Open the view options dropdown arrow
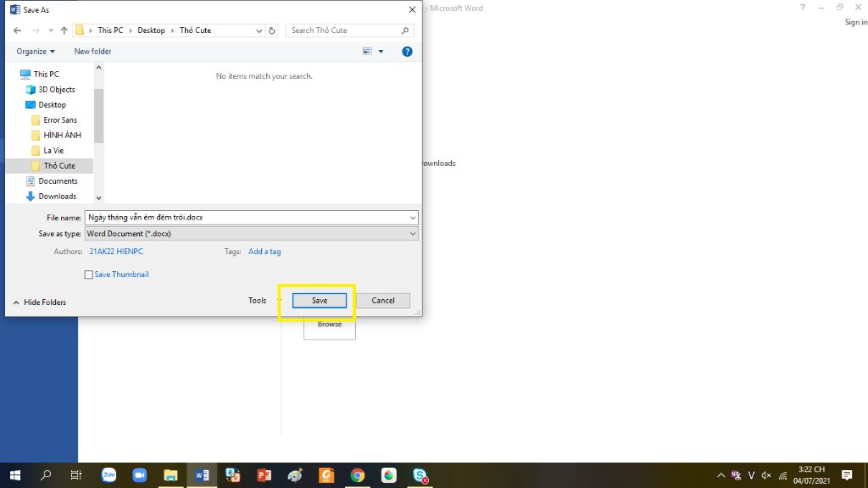The width and height of the screenshot is (868, 488). tap(381, 52)
